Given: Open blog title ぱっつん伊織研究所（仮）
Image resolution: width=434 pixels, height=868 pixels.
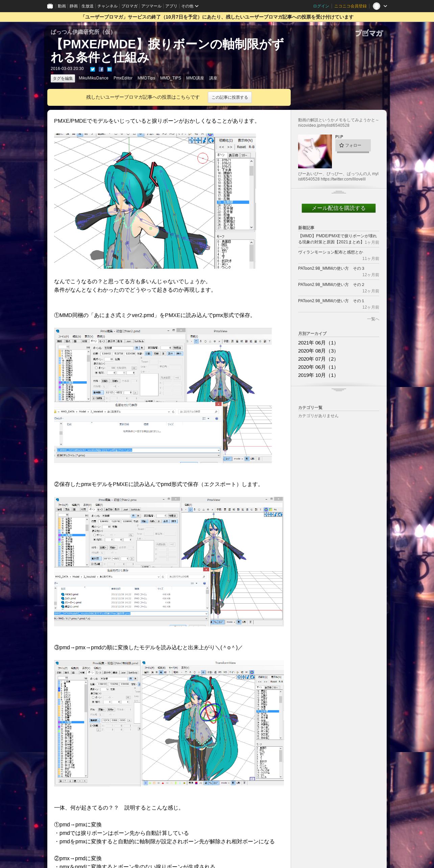Looking at the screenshot, I should [x=83, y=32].
